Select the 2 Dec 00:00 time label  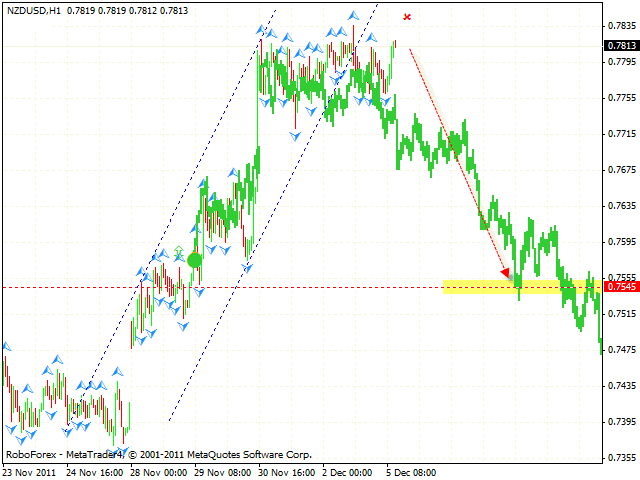[350, 472]
